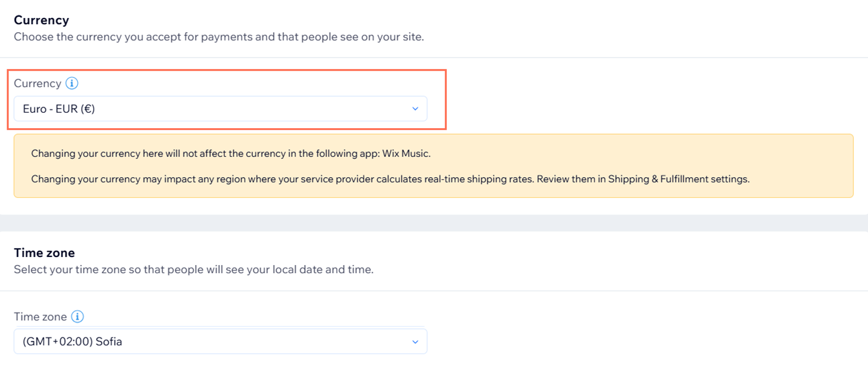Click the gray divider band above Time zone
Screen dimensions: 868x369
point(433,223)
